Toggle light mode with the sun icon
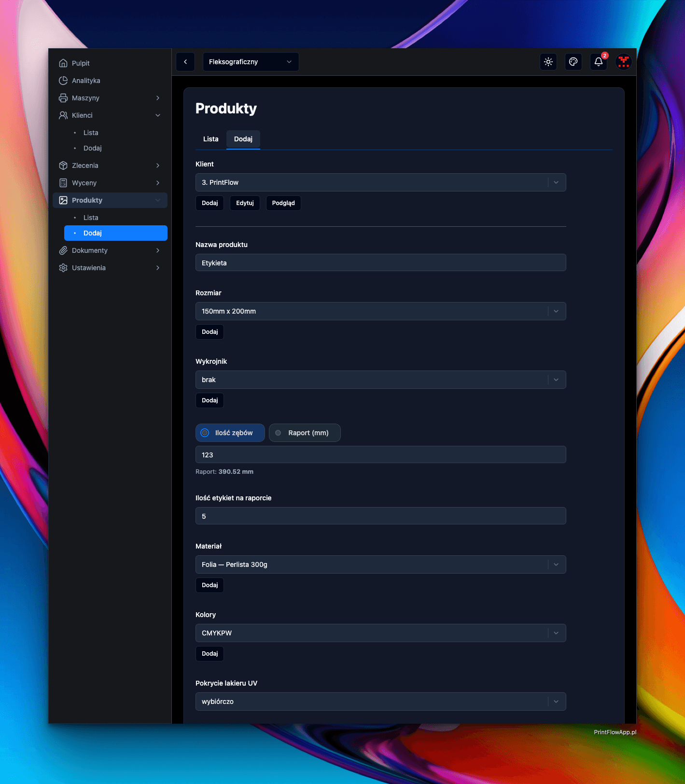 548,62
